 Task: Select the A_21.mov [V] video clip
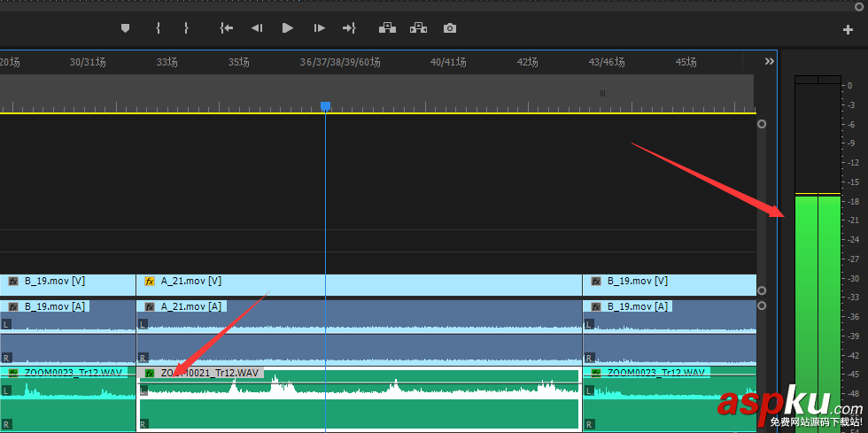(360, 285)
